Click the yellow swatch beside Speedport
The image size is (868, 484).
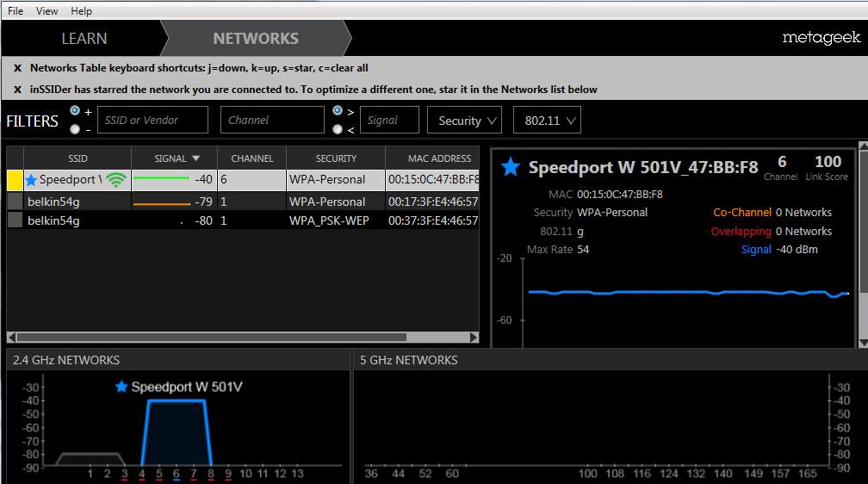(x=15, y=180)
